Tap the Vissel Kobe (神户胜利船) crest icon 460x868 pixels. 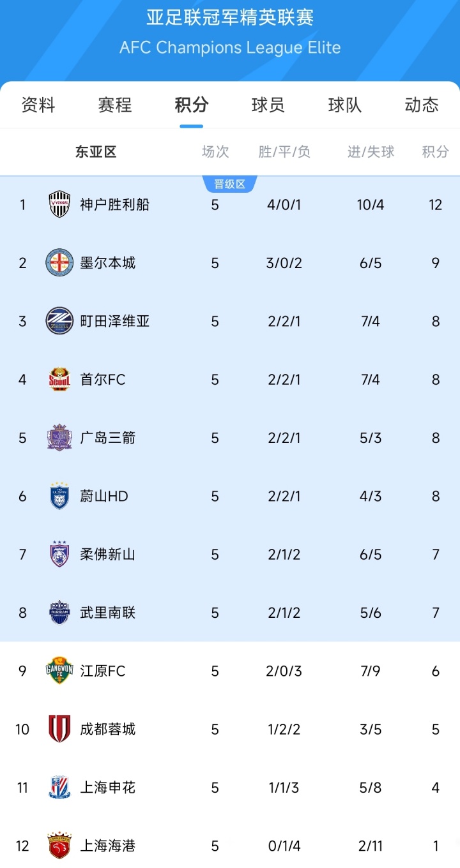pos(59,205)
